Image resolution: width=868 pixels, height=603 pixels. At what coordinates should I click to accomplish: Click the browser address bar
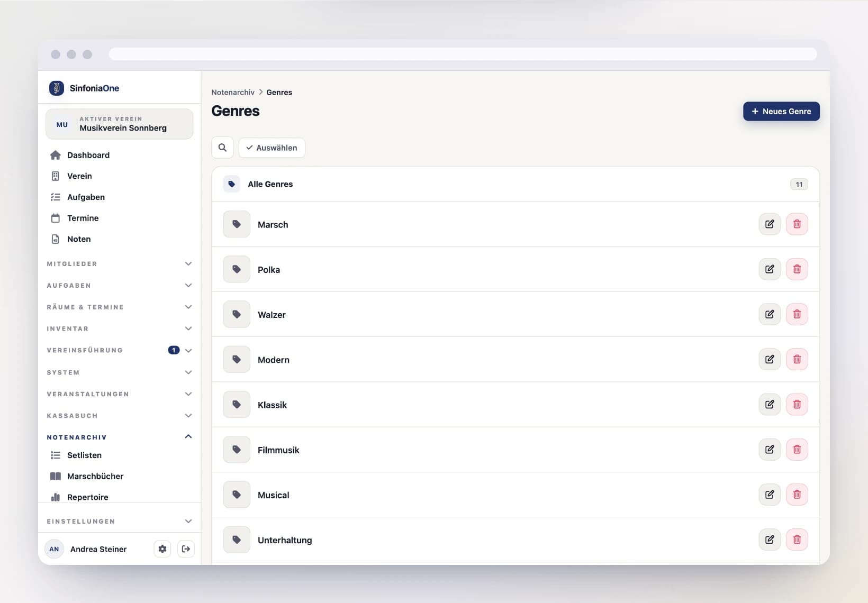click(463, 54)
